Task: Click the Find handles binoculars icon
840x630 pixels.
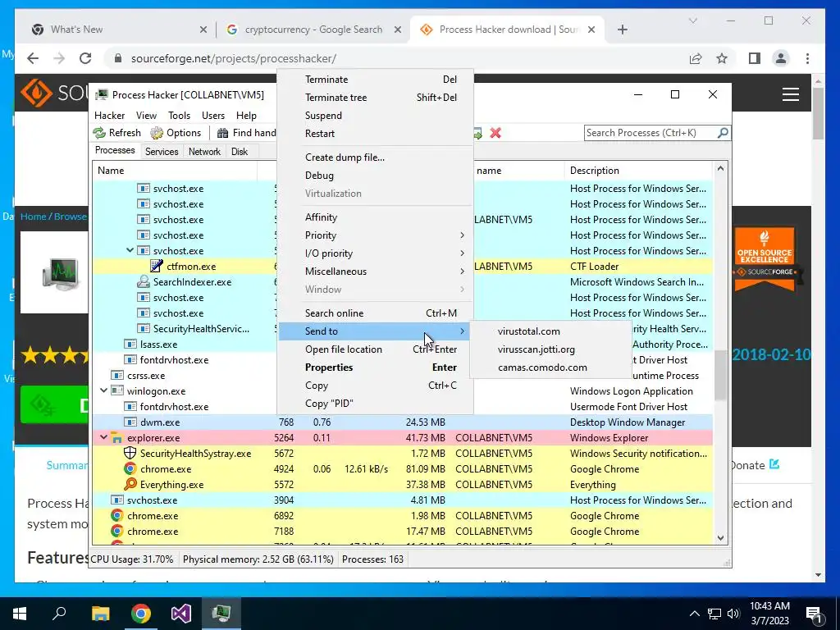Action: [222, 133]
